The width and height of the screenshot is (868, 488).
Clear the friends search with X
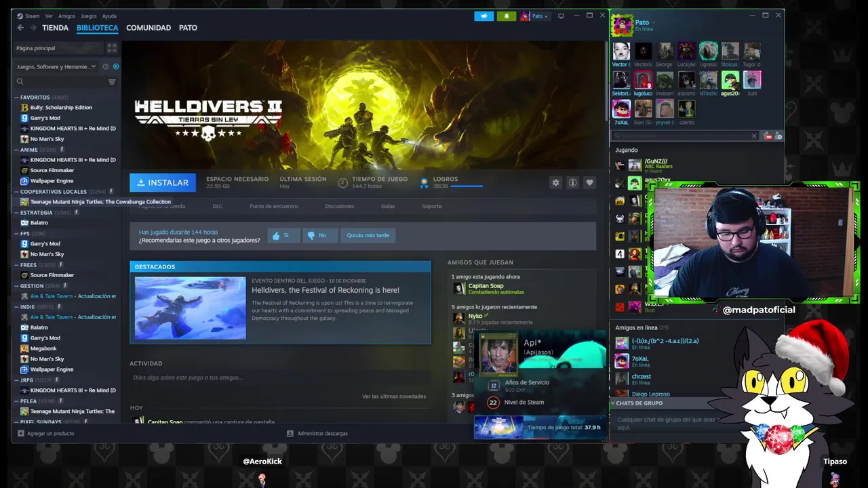coord(754,136)
